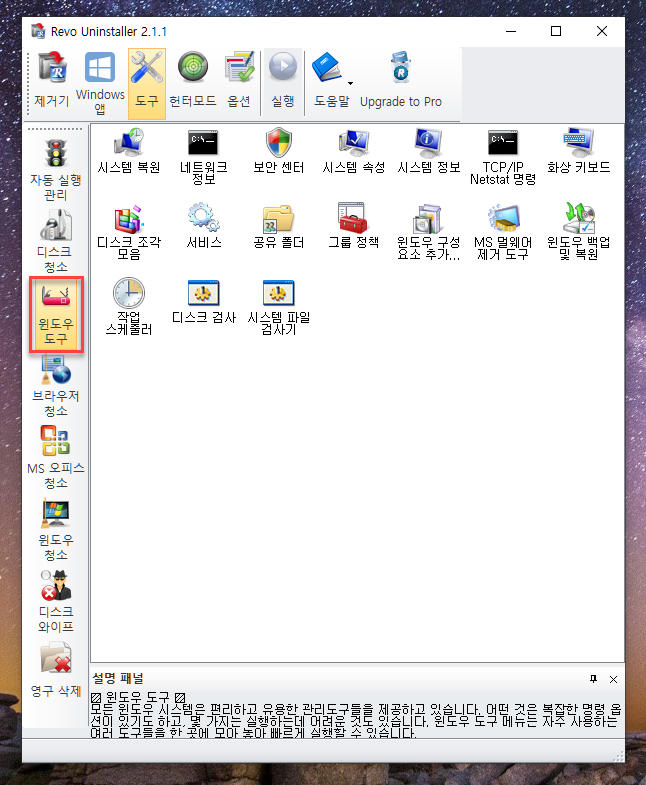The image size is (646, 785).
Task: Click the Revo Uninstaller title bar icon
Action: coord(38,31)
